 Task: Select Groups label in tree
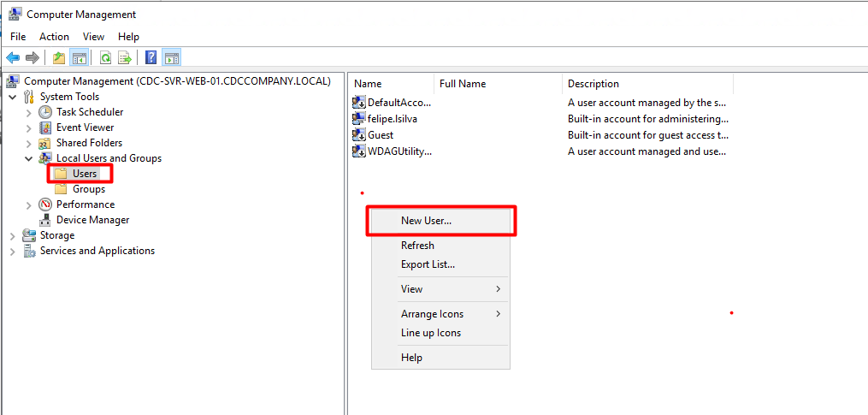click(89, 189)
